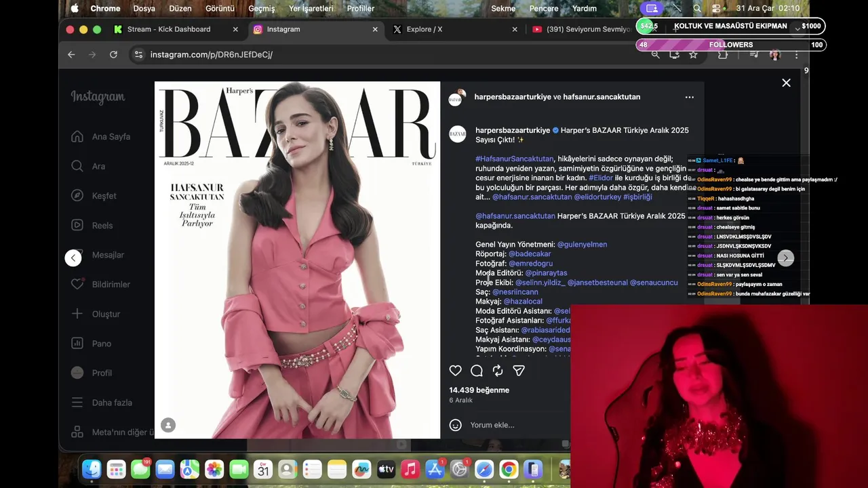This screenshot has width=868, height=488.
Task: Open Ara search in Instagram sidebar
Action: pyautogui.click(x=89, y=166)
